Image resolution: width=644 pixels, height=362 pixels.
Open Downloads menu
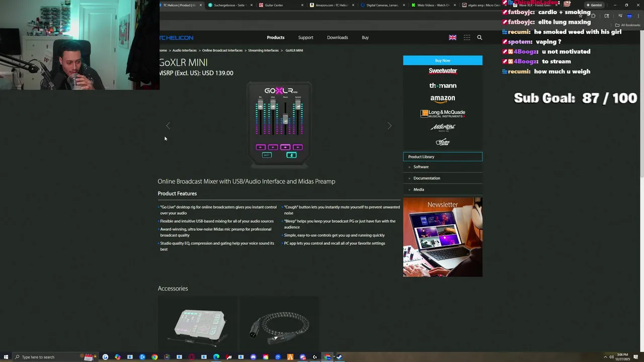[x=337, y=38]
